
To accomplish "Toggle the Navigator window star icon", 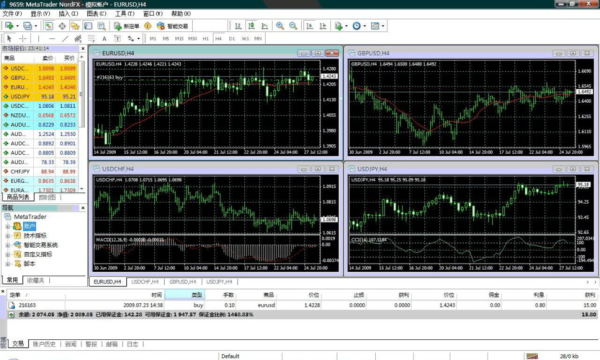I will pyautogui.click(x=75, y=26).
